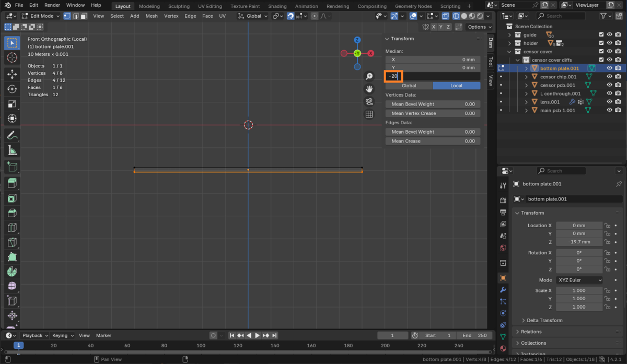Enable vertex select mode
Viewport: 627px width, 364px height.
[x=67, y=16]
